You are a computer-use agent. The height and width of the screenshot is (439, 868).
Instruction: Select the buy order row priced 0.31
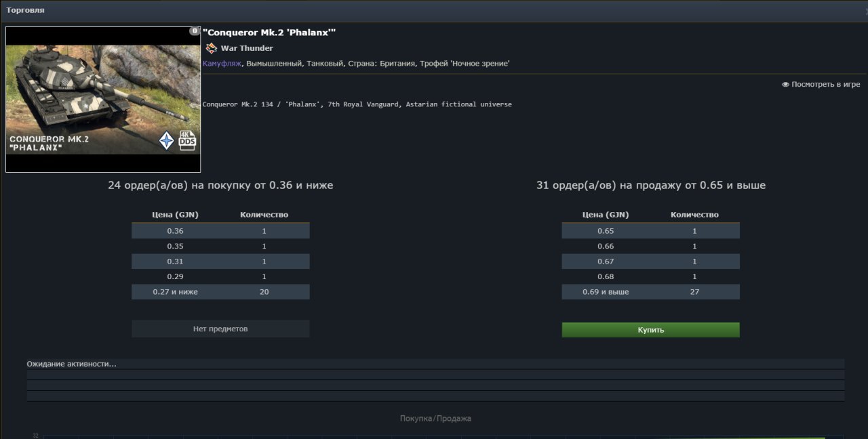220,262
